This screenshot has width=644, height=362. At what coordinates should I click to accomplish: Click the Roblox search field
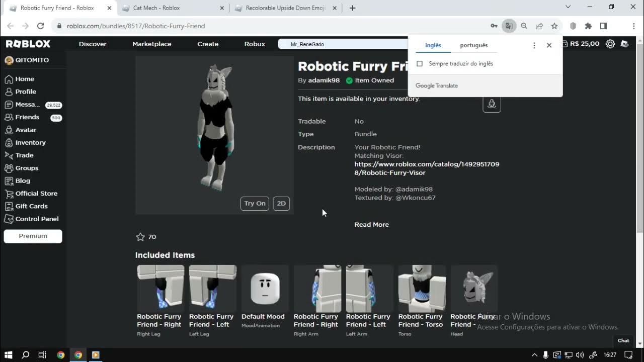coord(343,44)
